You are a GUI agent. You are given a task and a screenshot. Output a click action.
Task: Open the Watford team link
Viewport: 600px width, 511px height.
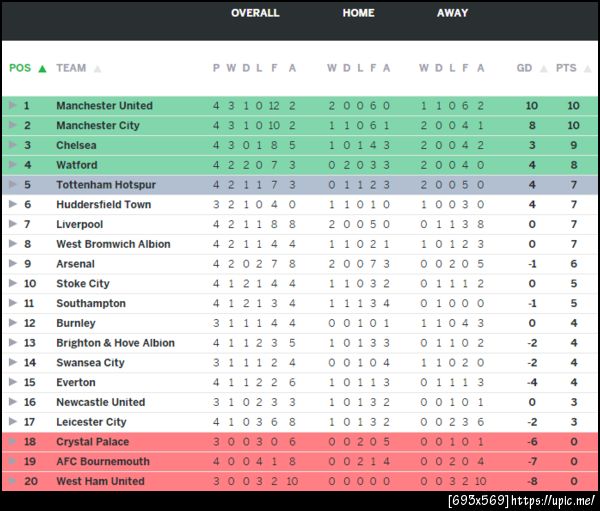(x=76, y=165)
